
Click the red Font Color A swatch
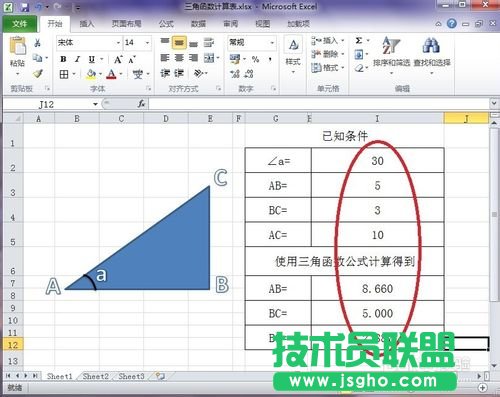112,74
